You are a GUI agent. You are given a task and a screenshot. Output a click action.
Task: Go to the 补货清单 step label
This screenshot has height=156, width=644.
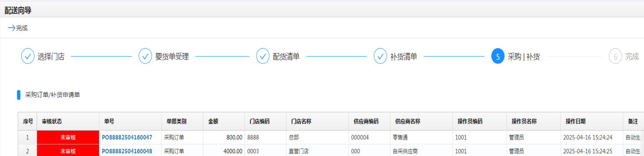(403, 57)
